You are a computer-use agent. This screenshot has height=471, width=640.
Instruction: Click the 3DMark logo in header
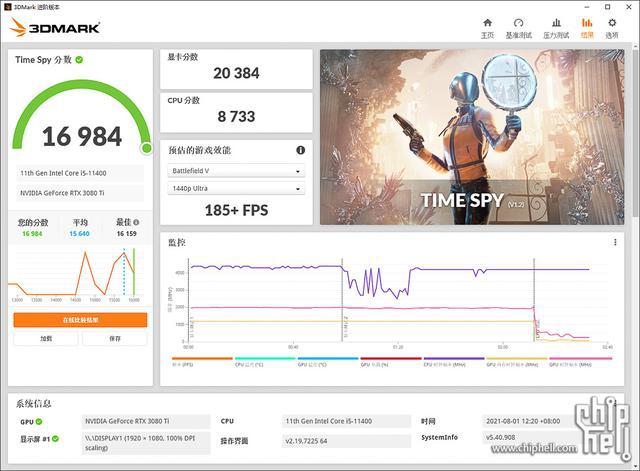click(55, 28)
